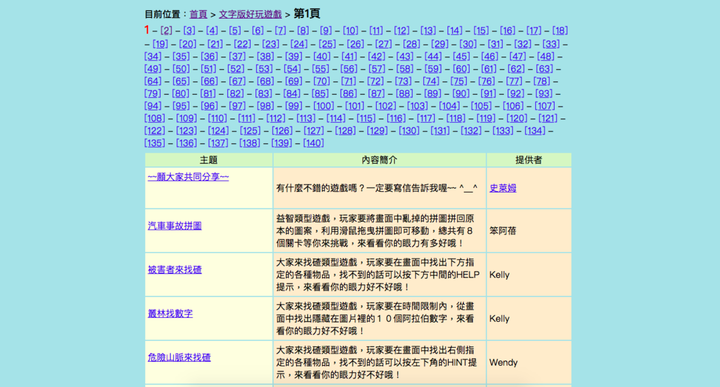Go to page [75]
Viewport: 720px width, 387px height.
click(x=458, y=81)
